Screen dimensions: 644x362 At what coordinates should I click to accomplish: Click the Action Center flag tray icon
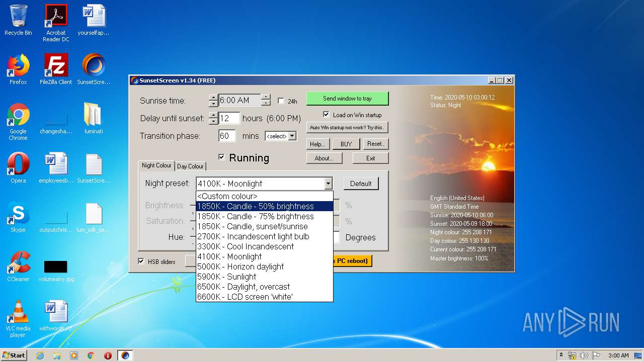(x=596, y=355)
